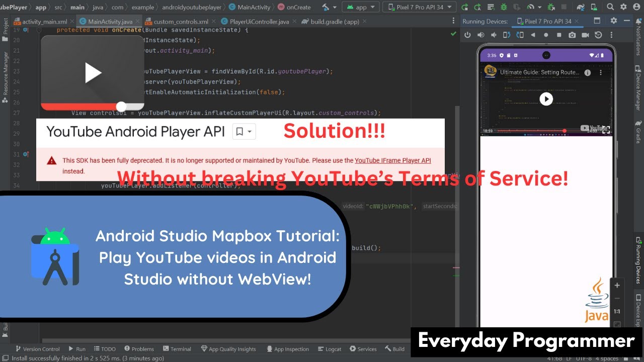Screen dimensions: 644x362
Task: Click the Apply Changes and Restart Activity icon
Action: pos(465,7)
